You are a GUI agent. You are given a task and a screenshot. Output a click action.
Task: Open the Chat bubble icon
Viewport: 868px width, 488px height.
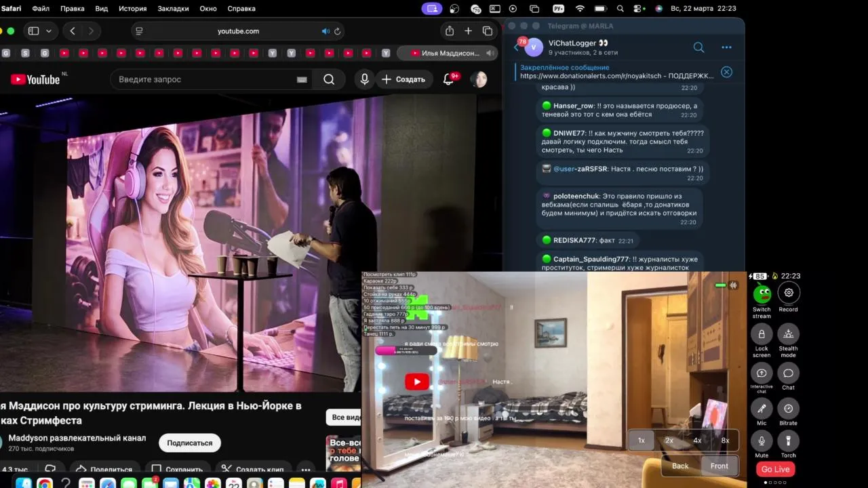pos(788,373)
